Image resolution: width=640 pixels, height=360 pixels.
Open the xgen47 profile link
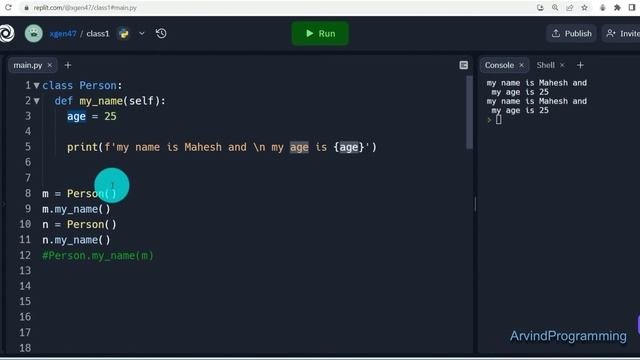point(62,34)
